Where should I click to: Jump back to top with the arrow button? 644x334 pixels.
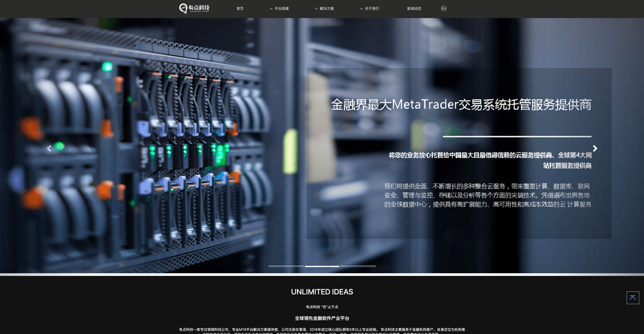coord(633,297)
